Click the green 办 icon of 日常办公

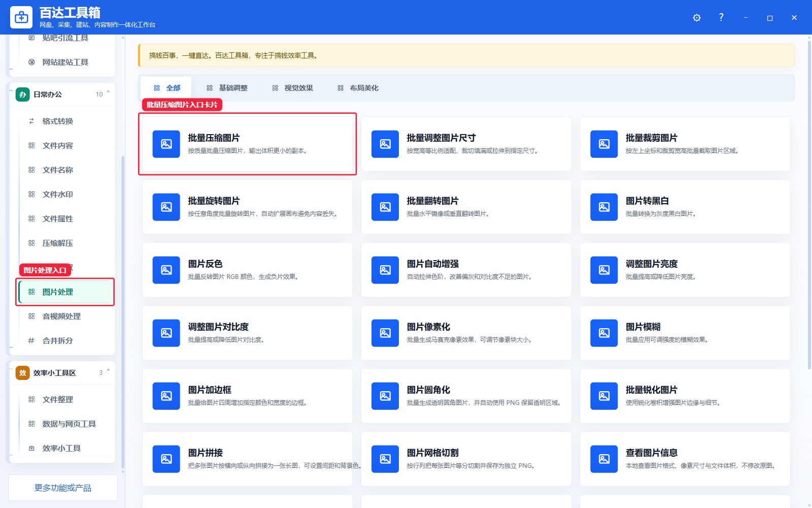tap(23, 94)
